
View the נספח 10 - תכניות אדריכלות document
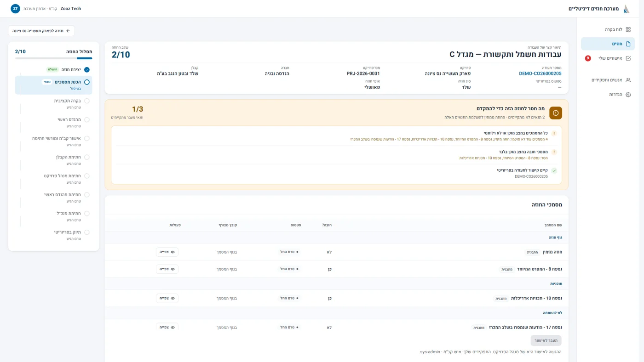[167, 299]
